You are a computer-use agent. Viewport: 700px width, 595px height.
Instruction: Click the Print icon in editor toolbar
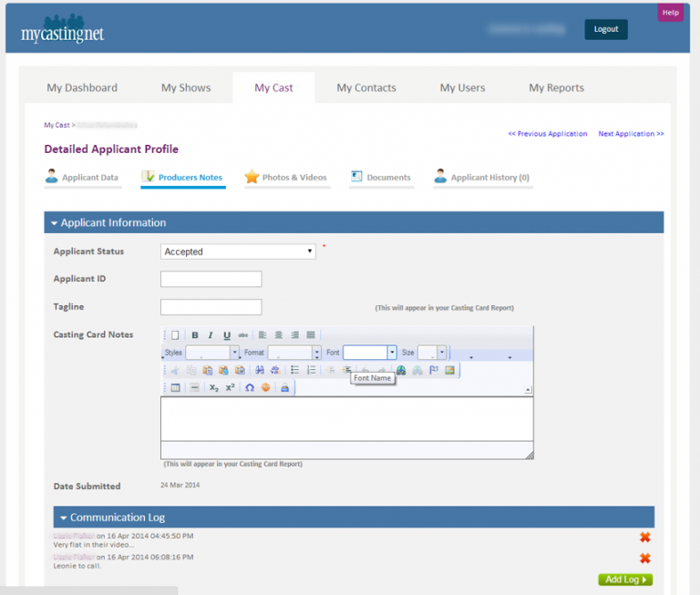click(x=284, y=387)
